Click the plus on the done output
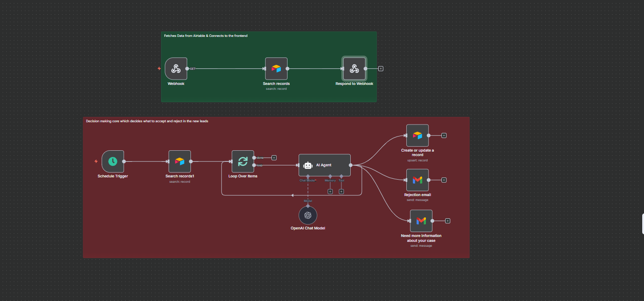Screen dimensions: 644x301 (274, 157)
